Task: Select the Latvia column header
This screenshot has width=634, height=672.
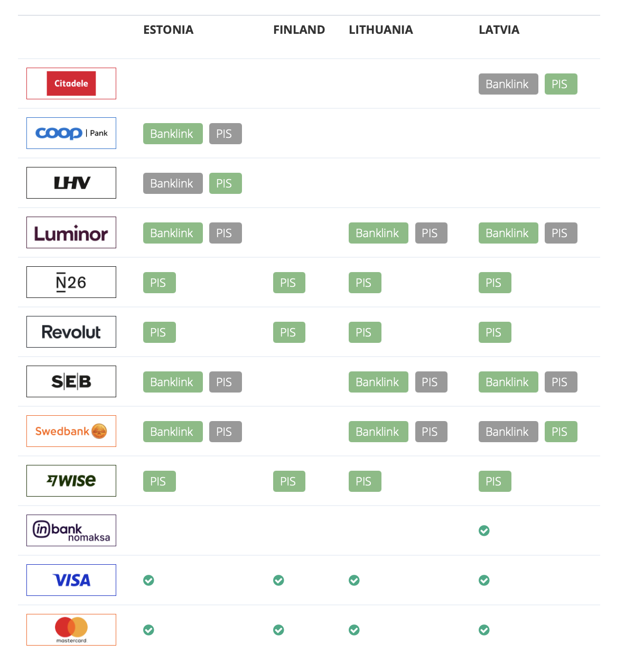Action: coord(499,30)
